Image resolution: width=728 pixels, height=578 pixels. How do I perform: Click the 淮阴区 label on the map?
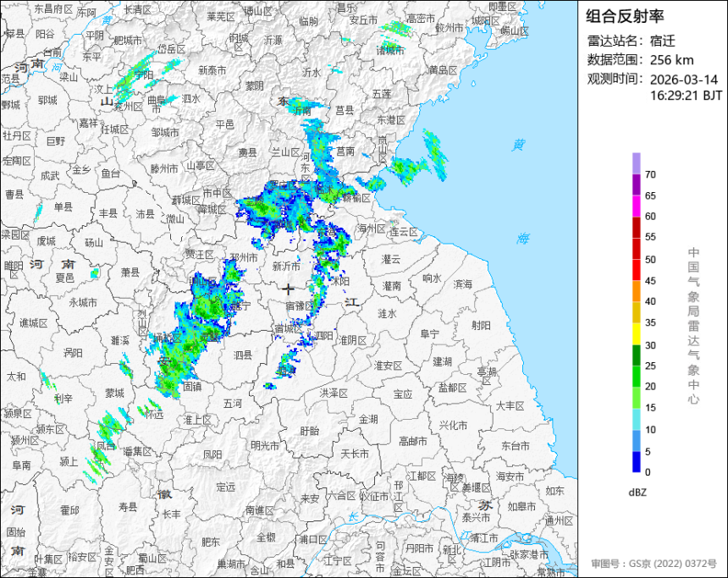(x=352, y=340)
